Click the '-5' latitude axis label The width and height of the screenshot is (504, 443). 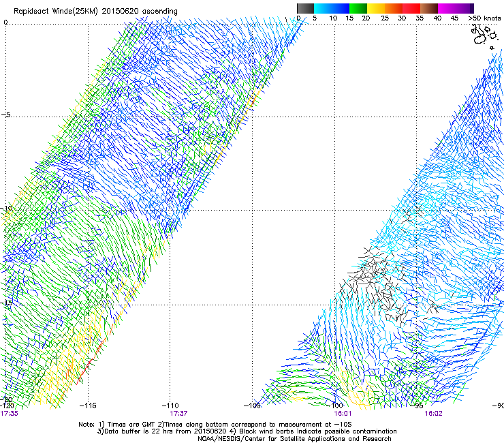pos(5,114)
